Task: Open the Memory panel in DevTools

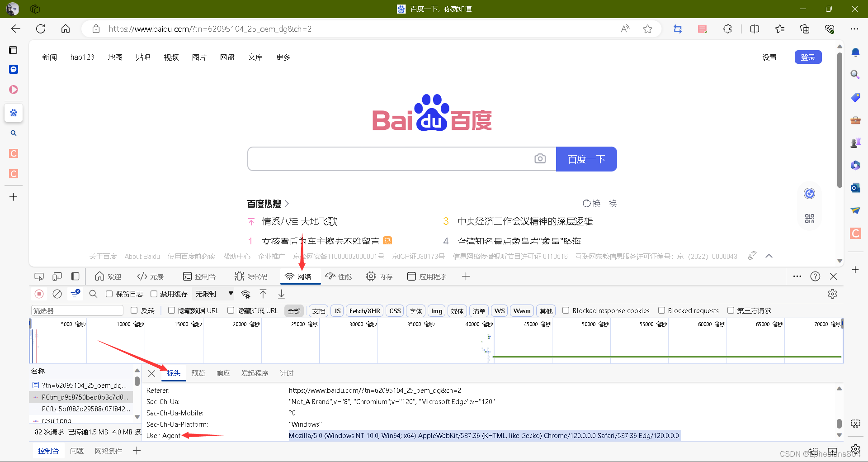Action: (x=380, y=276)
